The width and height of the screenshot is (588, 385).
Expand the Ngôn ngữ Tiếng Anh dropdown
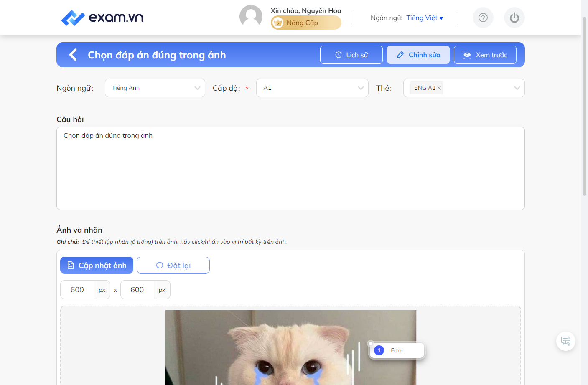pos(155,88)
